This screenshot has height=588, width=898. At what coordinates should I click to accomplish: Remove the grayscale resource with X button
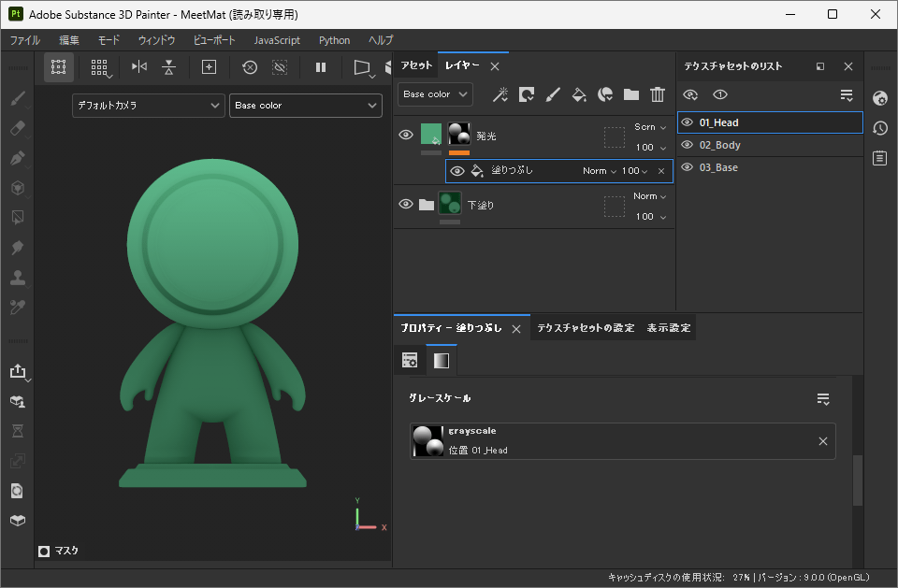(x=823, y=441)
